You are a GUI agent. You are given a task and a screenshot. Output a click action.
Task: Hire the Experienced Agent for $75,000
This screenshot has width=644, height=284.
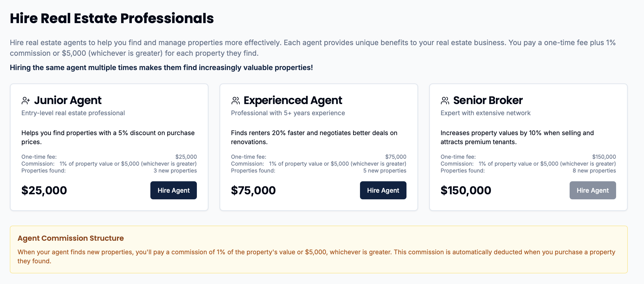coord(383,190)
